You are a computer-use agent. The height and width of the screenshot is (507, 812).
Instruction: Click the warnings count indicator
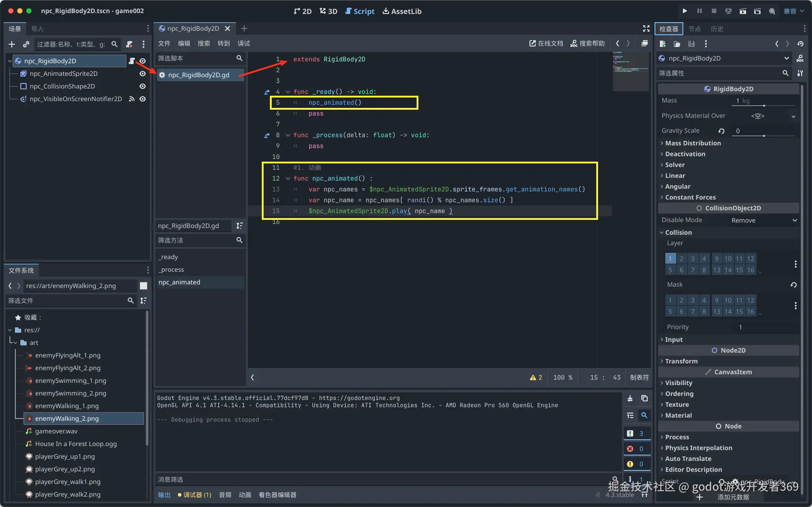pyautogui.click(x=536, y=377)
